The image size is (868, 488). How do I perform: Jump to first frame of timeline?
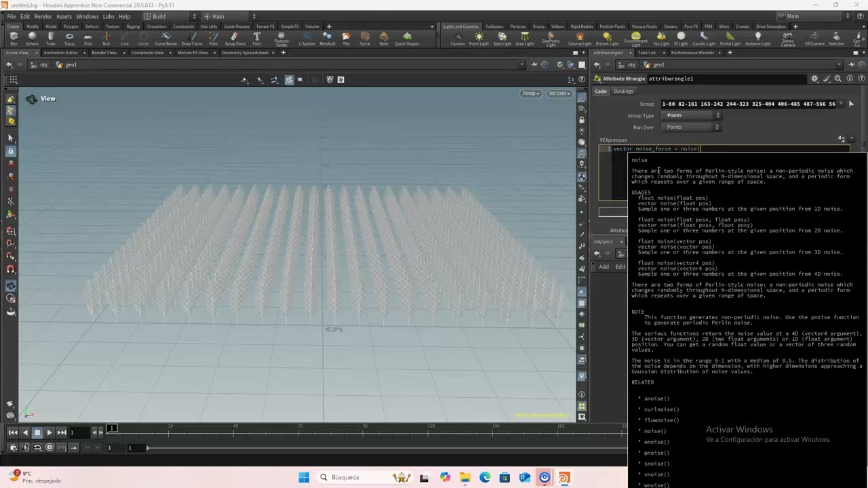coord(13,432)
